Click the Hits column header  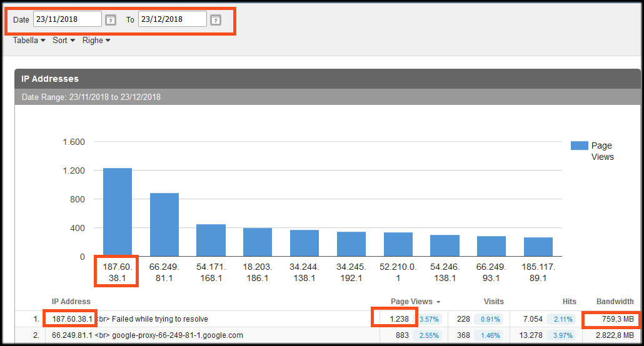click(x=568, y=302)
